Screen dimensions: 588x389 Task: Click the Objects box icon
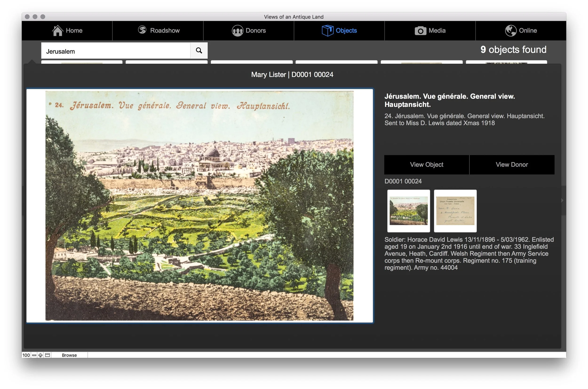(x=327, y=31)
